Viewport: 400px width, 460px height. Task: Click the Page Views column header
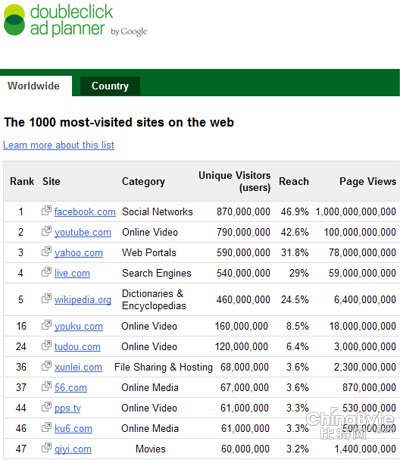click(x=368, y=181)
